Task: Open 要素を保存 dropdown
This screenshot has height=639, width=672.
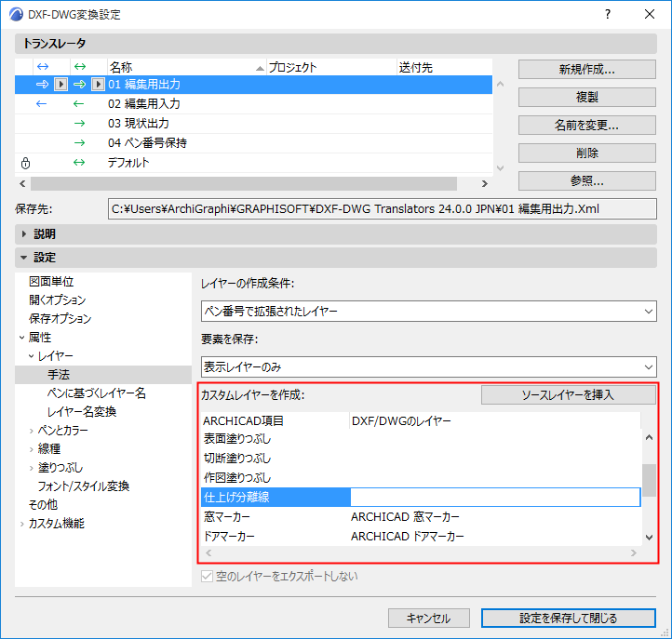Action: point(428,367)
